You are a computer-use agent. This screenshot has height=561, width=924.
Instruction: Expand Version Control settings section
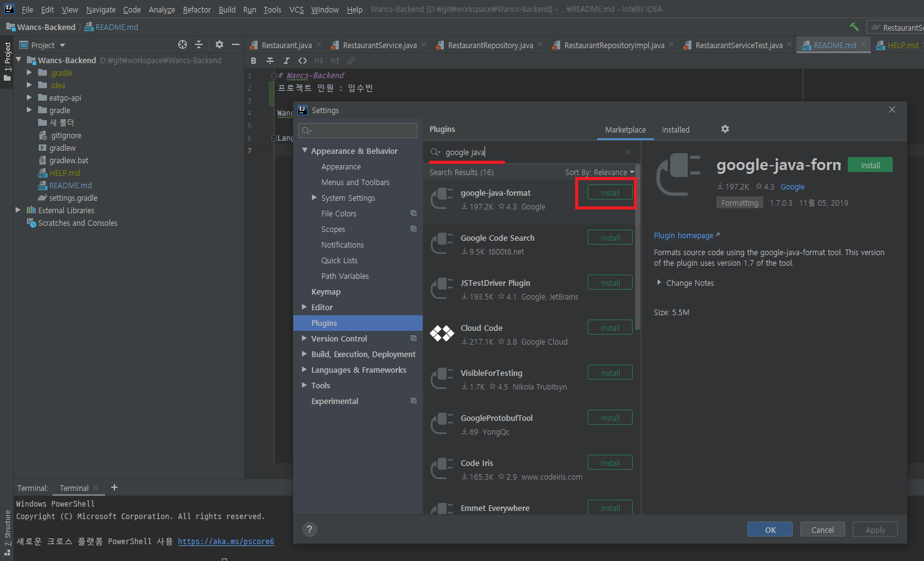(304, 338)
